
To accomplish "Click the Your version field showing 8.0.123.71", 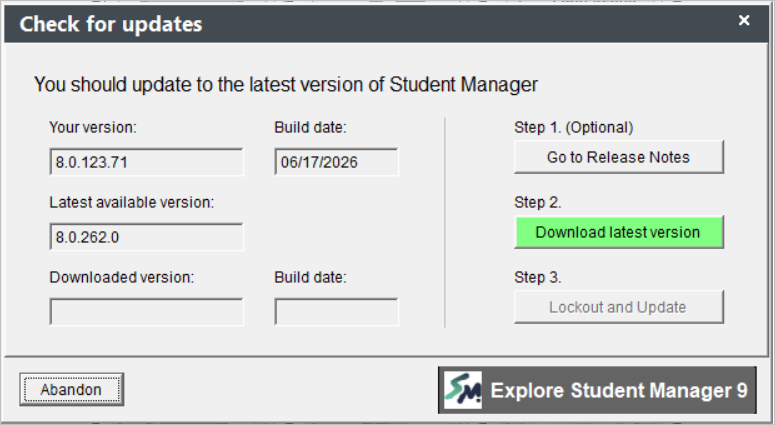I will [146, 162].
